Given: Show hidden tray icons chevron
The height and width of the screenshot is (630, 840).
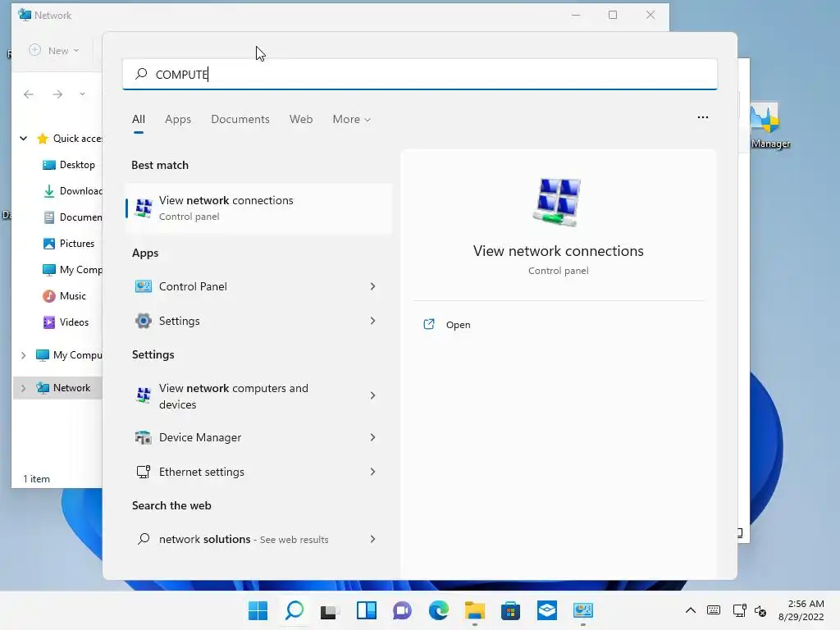Looking at the screenshot, I should click(691, 610).
